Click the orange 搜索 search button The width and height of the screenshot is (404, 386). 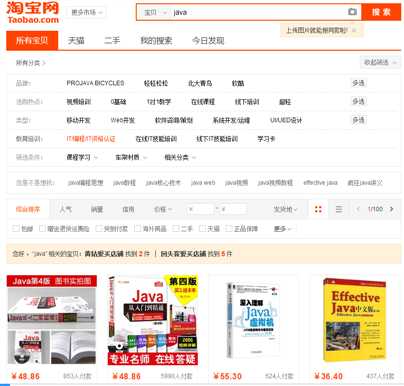point(381,12)
